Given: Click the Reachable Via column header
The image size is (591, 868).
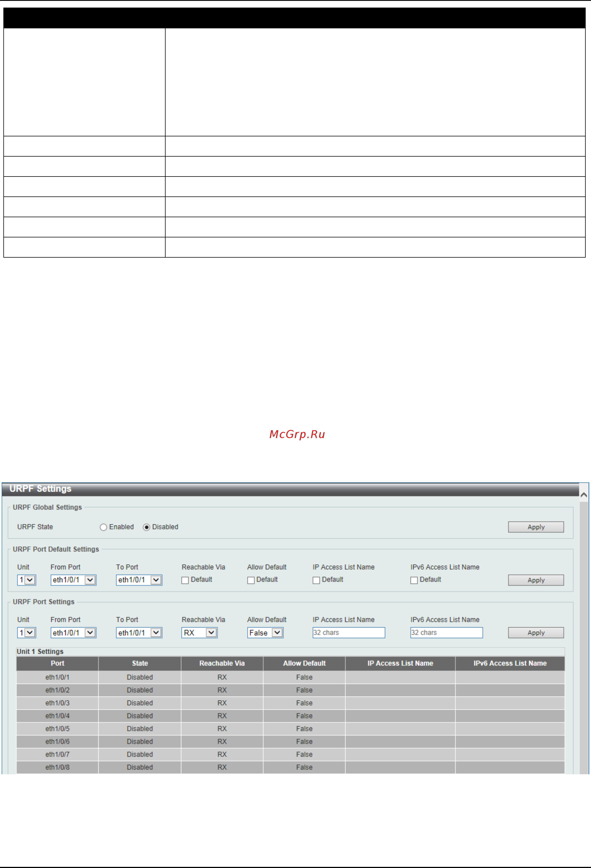Looking at the screenshot, I should point(222,664).
